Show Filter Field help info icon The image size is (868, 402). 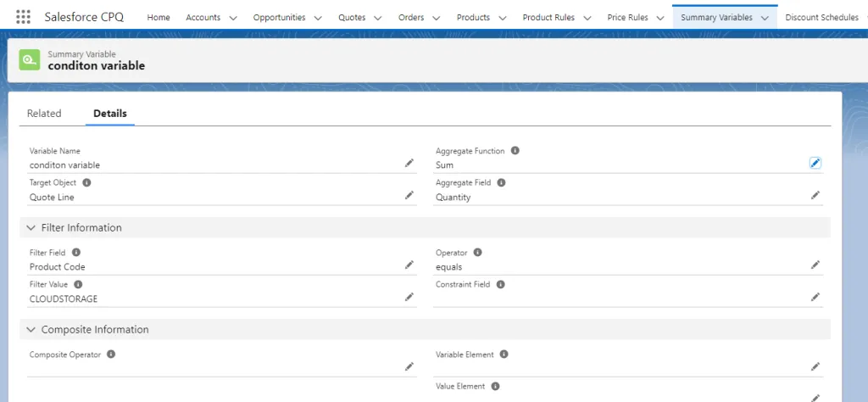pyautogui.click(x=75, y=252)
